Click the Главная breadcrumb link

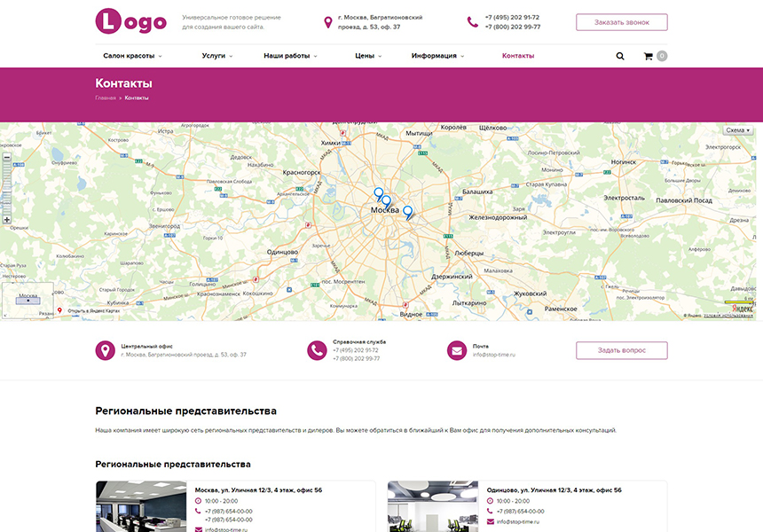(x=106, y=98)
